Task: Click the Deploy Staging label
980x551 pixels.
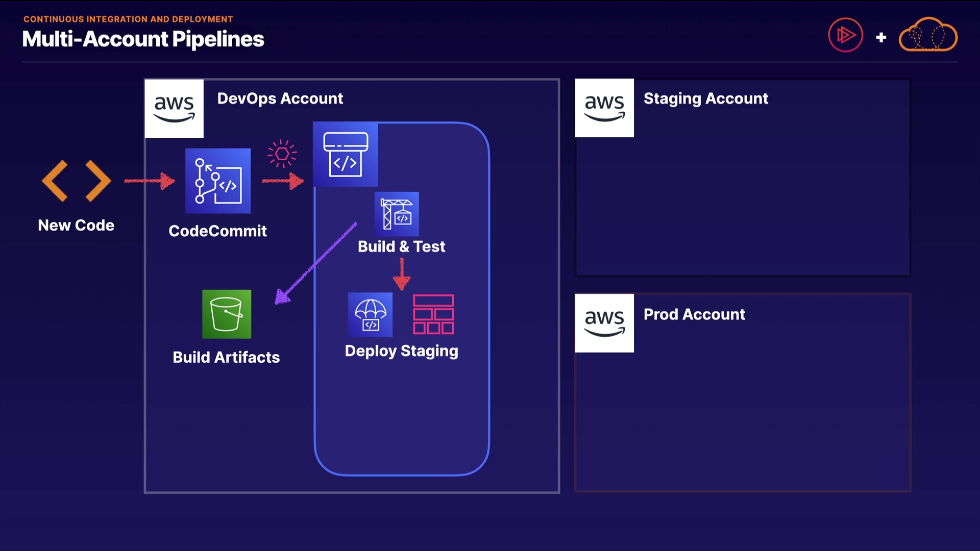Action: coord(401,351)
